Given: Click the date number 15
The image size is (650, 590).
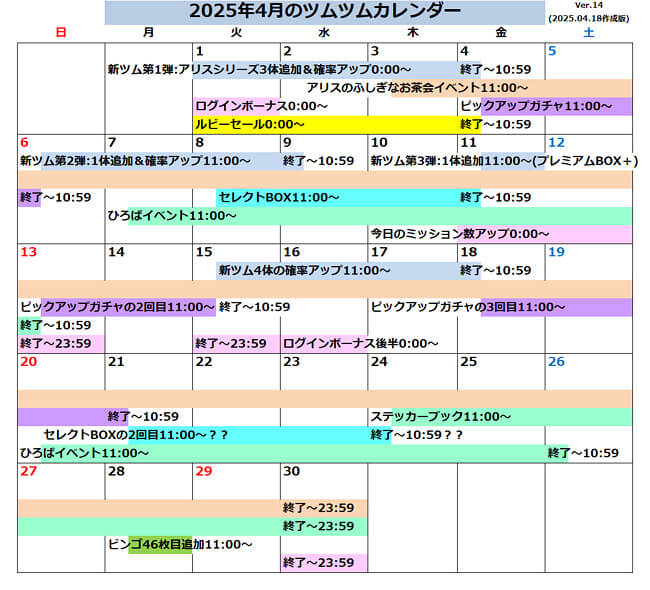Looking at the screenshot, I should click(204, 252).
